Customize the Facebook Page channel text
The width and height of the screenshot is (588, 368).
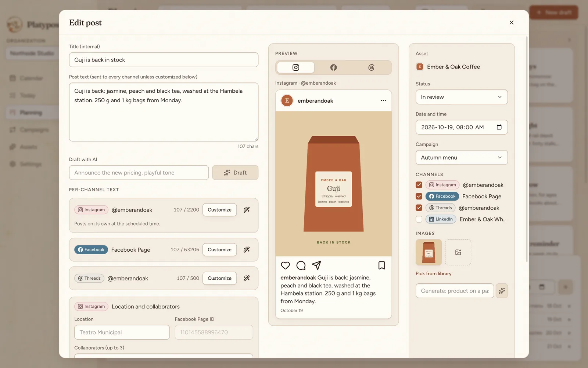(x=219, y=250)
